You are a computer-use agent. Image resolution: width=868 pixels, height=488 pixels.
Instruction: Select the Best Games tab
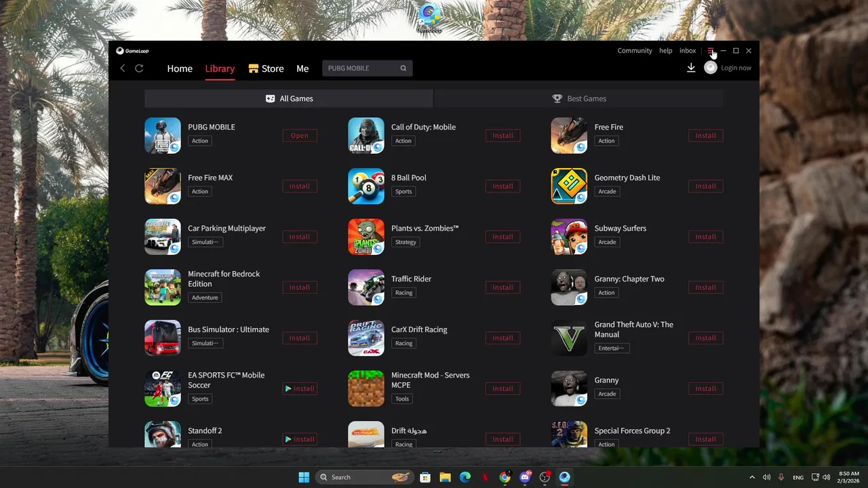(x=578, y=98)
